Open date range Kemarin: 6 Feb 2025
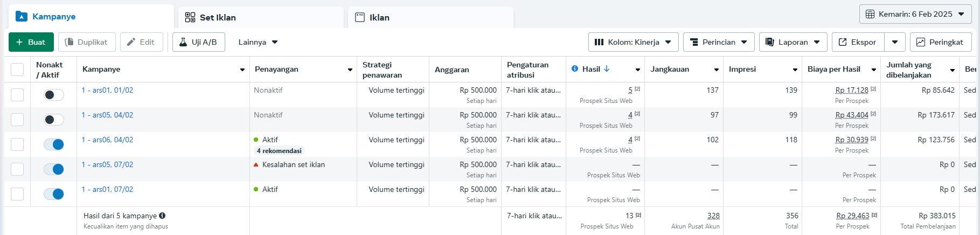 point(915,14)
